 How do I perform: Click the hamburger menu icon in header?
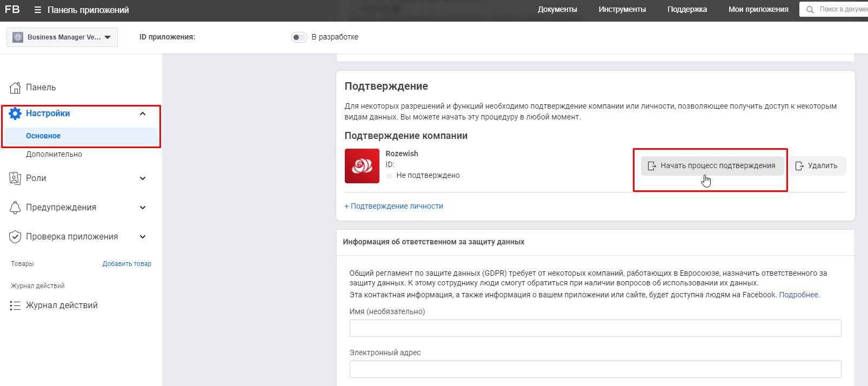point(37,10)
